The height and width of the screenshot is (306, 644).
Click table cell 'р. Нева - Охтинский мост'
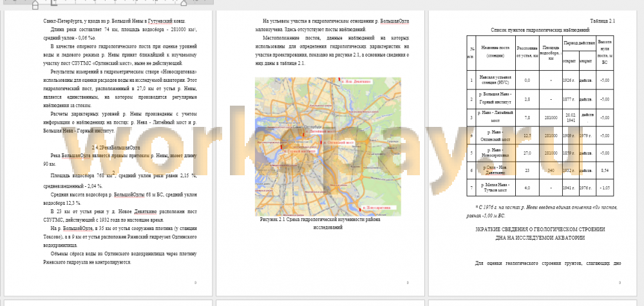(x=495, y=135)
